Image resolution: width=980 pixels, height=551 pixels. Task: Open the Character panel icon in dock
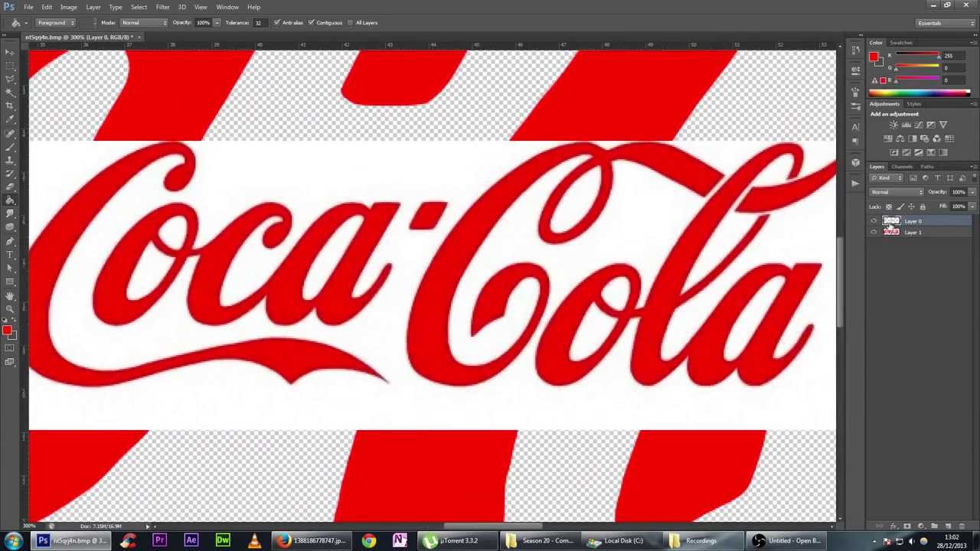pyautogui.click(x=855, y=126)
